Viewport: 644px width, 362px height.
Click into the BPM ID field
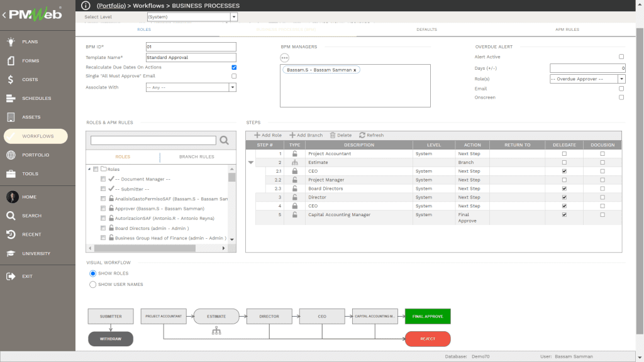[191, 47]
